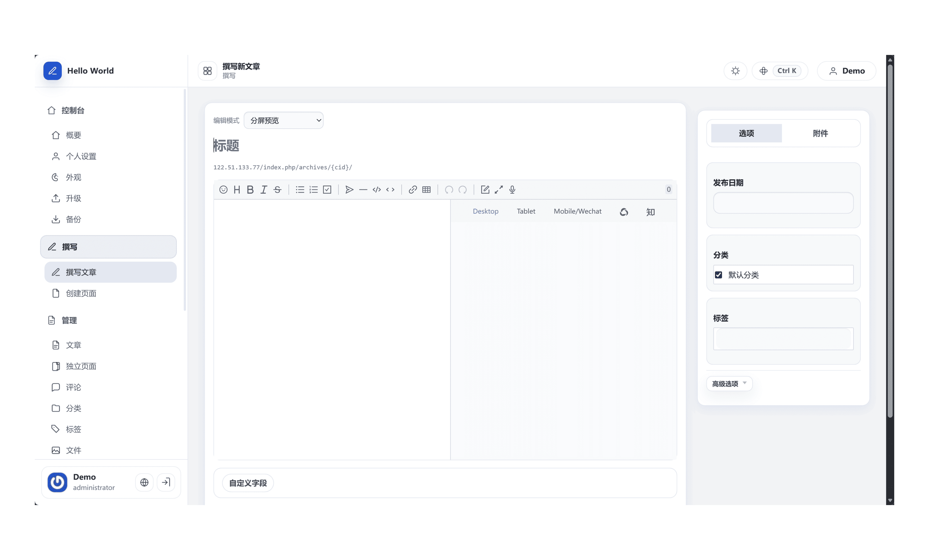Click the 自定义字段 button
929x560 pixels.
point(248,483)
